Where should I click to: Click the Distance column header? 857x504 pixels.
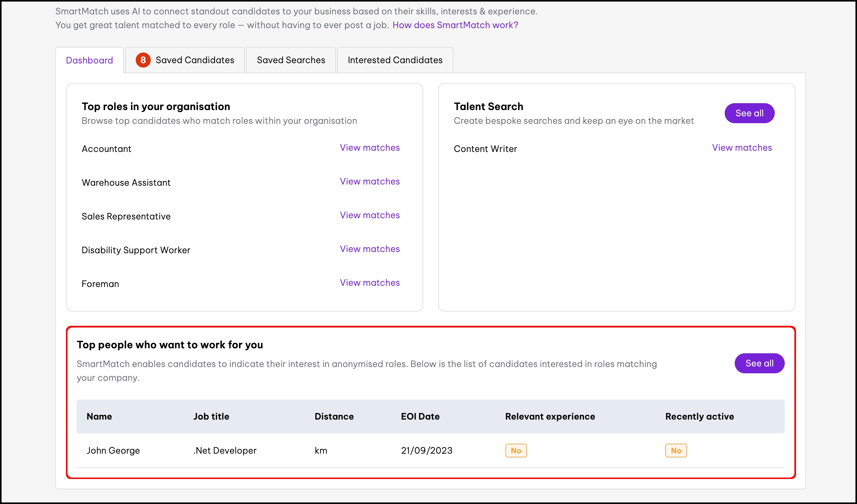pos(334,417)
